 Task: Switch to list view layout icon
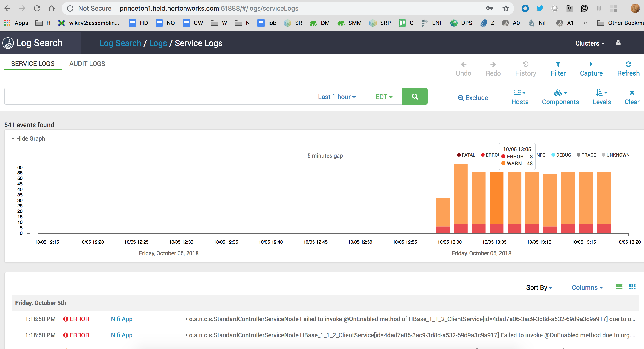tap(619, 287)
